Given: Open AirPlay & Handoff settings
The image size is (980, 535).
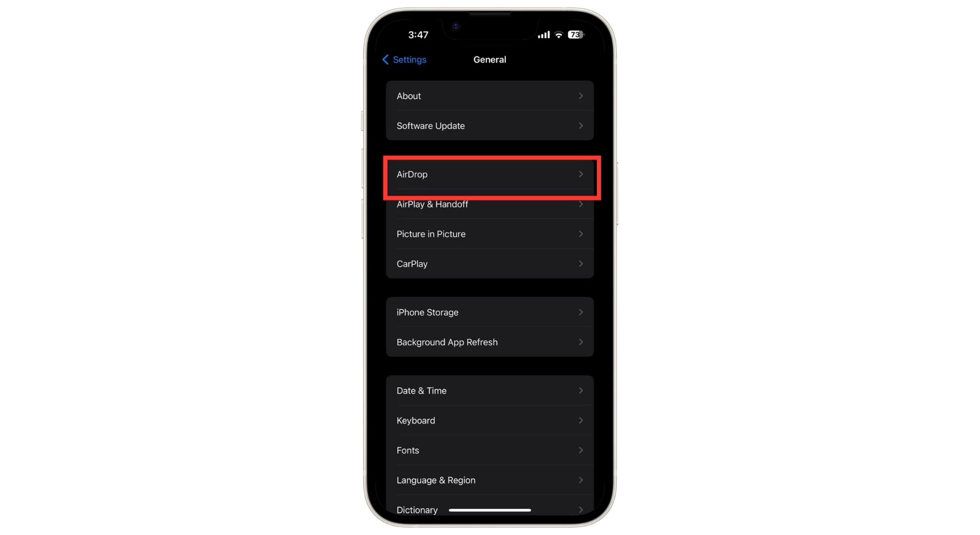Looking at the screenshot, I should [489, 204].
